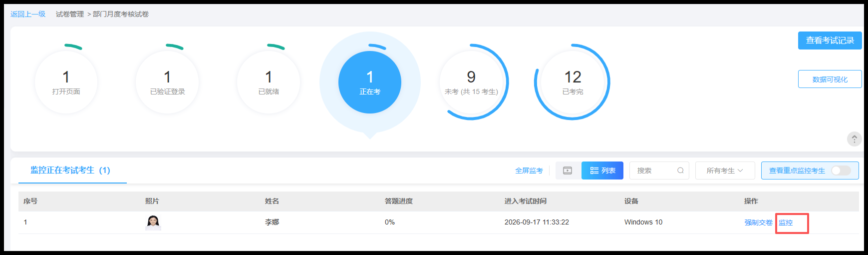Open the 所有考生 dropdown

[x=725, y=170]
